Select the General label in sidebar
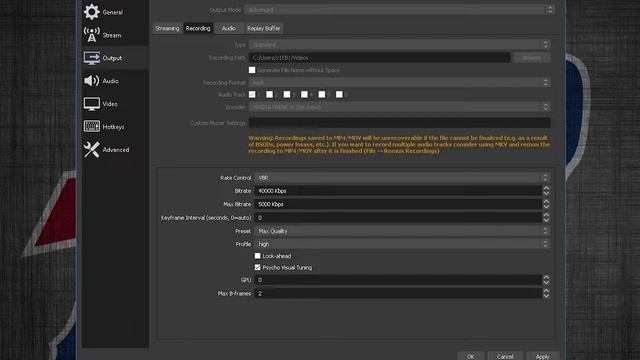 pyautogui.click(x=112, y=12)
